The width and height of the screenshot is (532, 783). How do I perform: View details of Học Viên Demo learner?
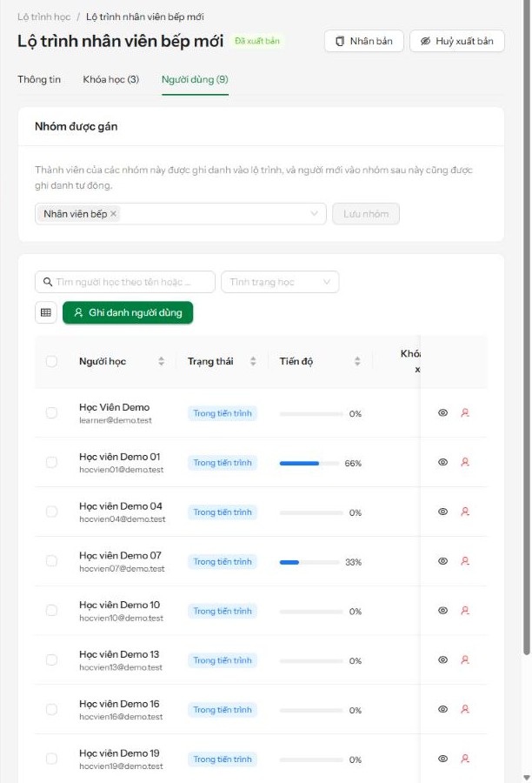tap(442, 412)
